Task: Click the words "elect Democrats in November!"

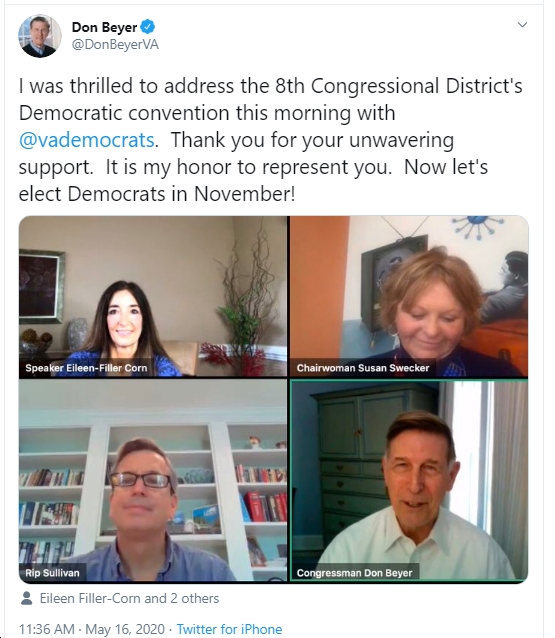Action: 157,194
